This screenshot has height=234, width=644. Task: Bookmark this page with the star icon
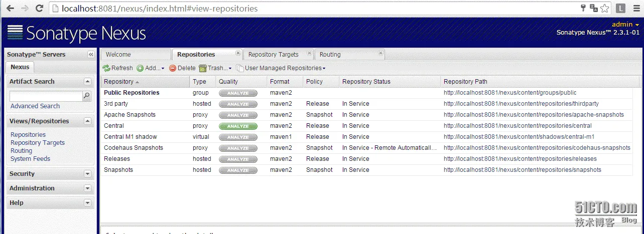click(605, 8)
